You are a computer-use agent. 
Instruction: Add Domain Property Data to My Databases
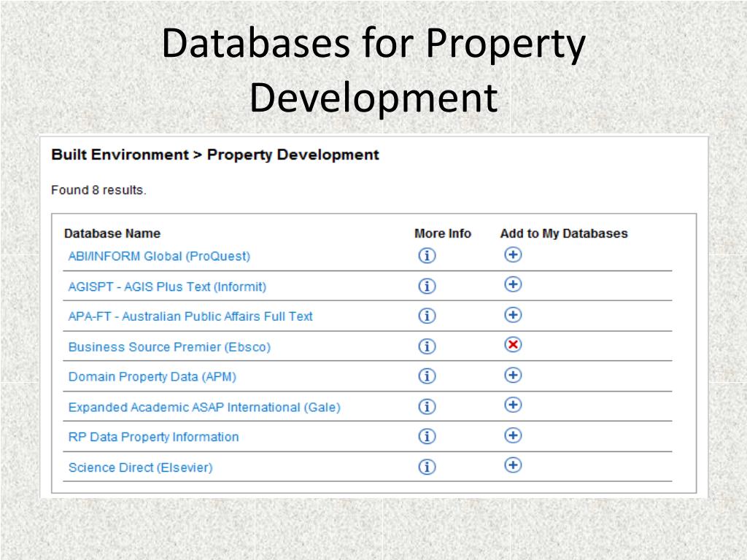513,375
